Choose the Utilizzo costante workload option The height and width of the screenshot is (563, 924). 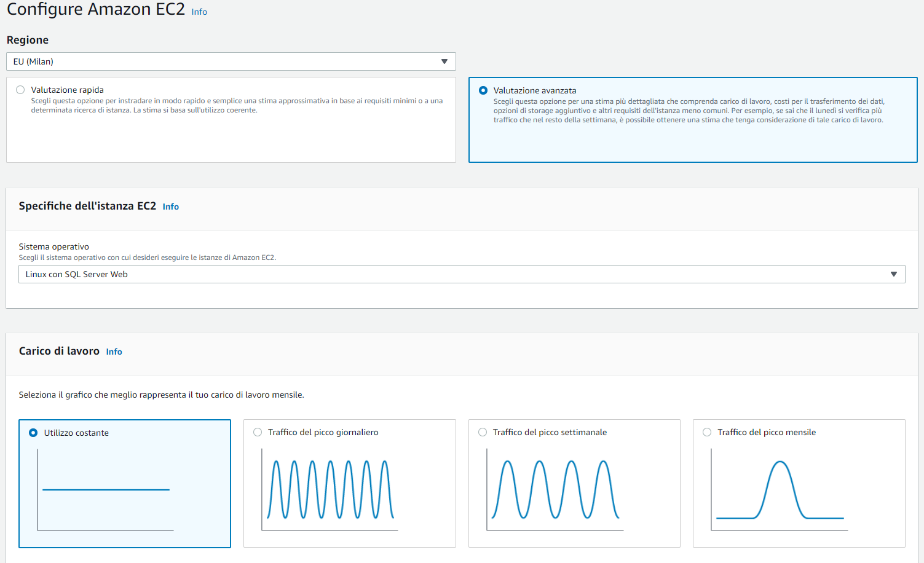(x=33, y=433)
